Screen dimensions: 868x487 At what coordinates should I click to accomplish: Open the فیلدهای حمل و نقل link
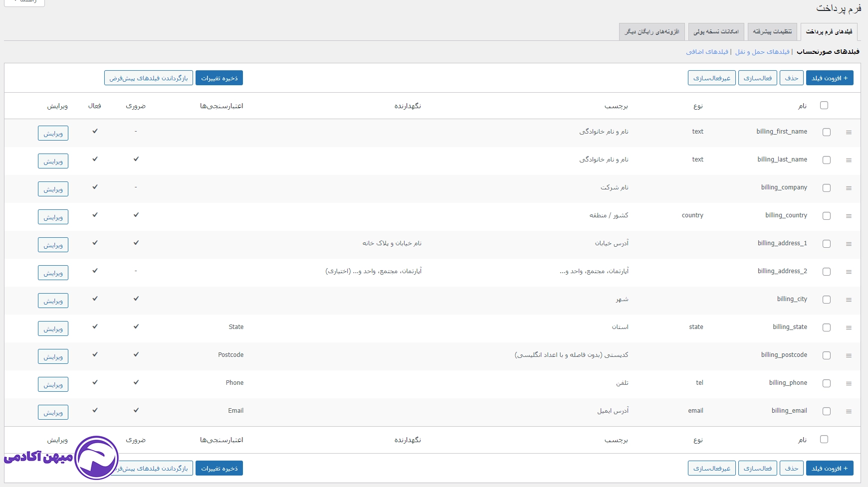(762, 51)
